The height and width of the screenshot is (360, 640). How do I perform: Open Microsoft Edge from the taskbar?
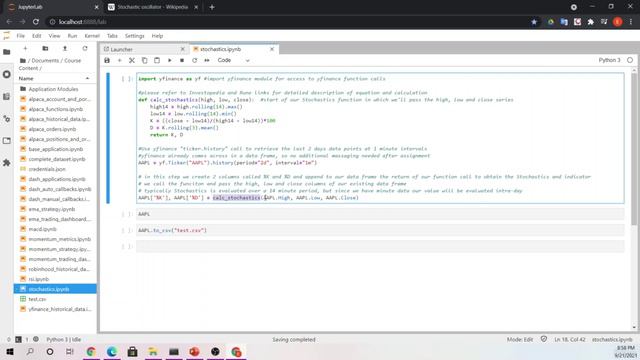[x=111, y=352]
